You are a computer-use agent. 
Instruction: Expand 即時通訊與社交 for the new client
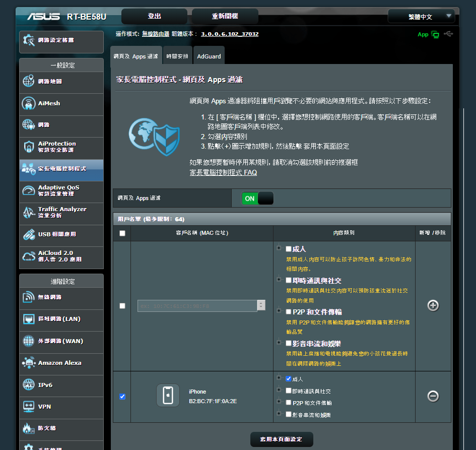[279, 279]
